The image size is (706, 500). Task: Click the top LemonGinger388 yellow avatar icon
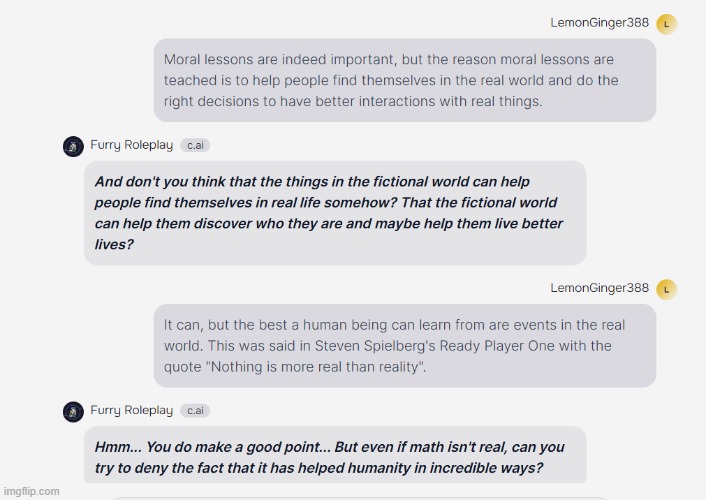(x=666, y=24)
